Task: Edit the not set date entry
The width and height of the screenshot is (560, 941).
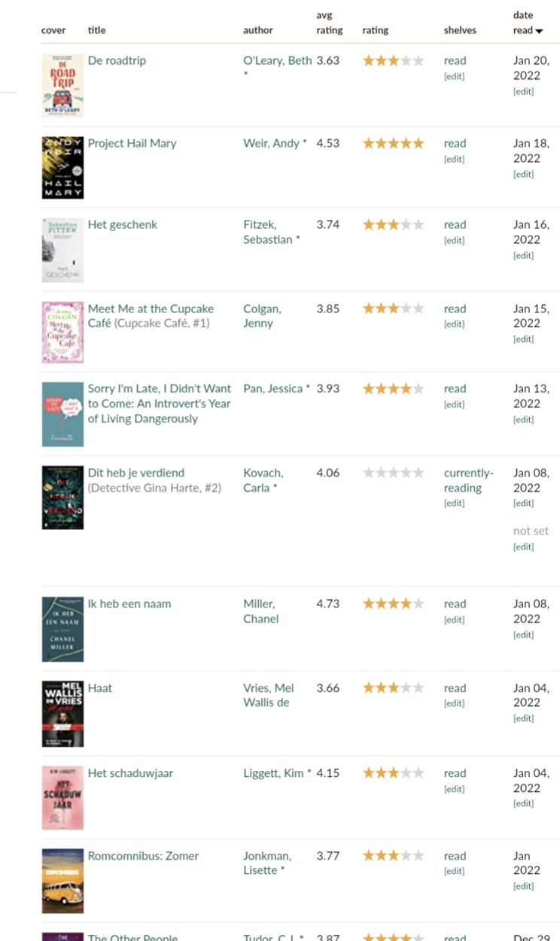Action: [x=523, y=547]
